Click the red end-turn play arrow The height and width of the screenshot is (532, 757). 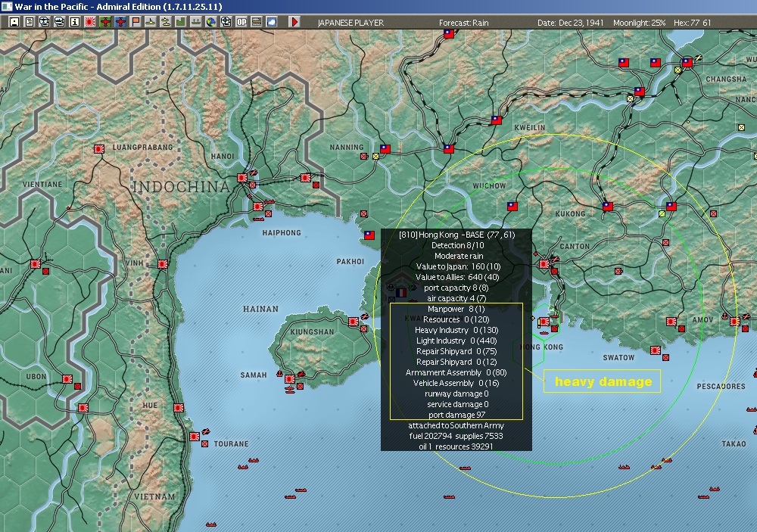point(294,22)
